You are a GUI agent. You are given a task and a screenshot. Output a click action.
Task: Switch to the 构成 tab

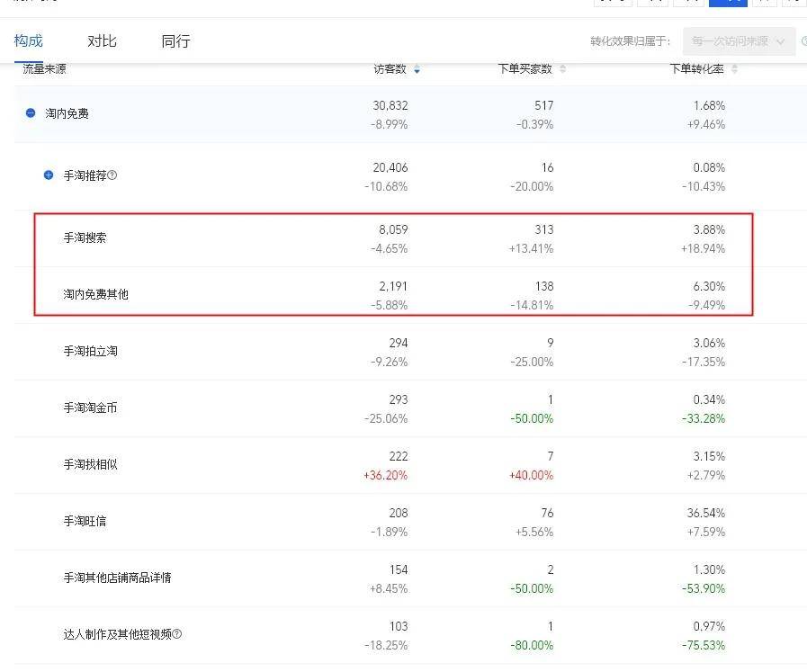29,41
